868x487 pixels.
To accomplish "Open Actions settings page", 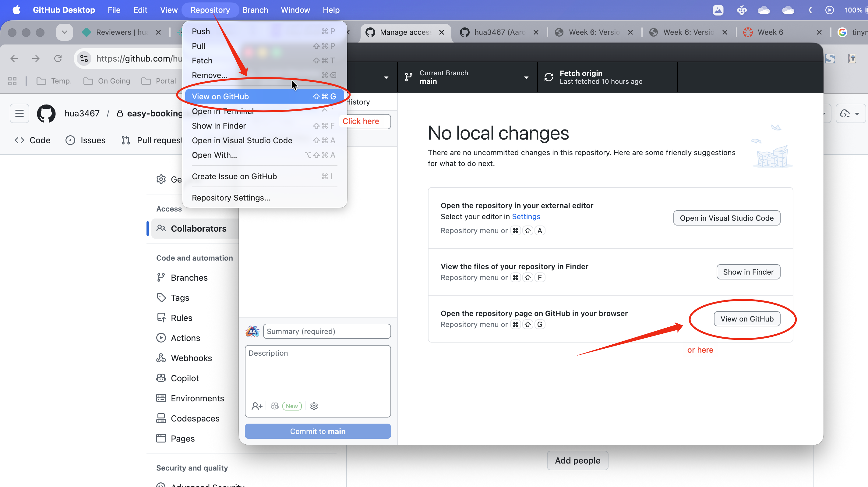I will [178, 338].
